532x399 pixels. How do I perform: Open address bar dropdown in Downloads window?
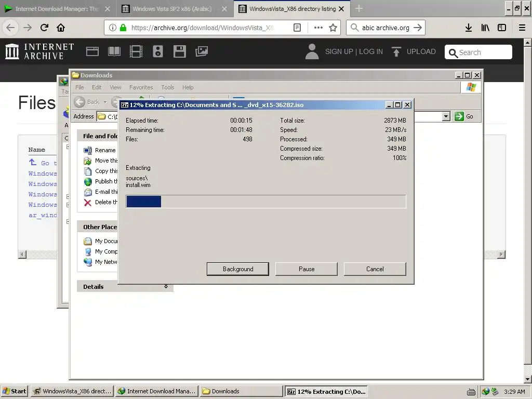446,116
